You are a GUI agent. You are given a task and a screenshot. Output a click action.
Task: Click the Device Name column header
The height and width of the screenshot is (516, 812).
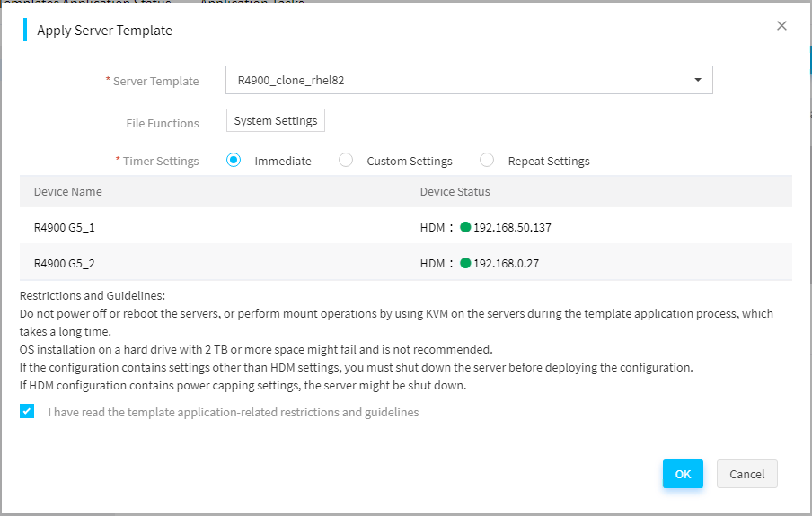point(68,191)
